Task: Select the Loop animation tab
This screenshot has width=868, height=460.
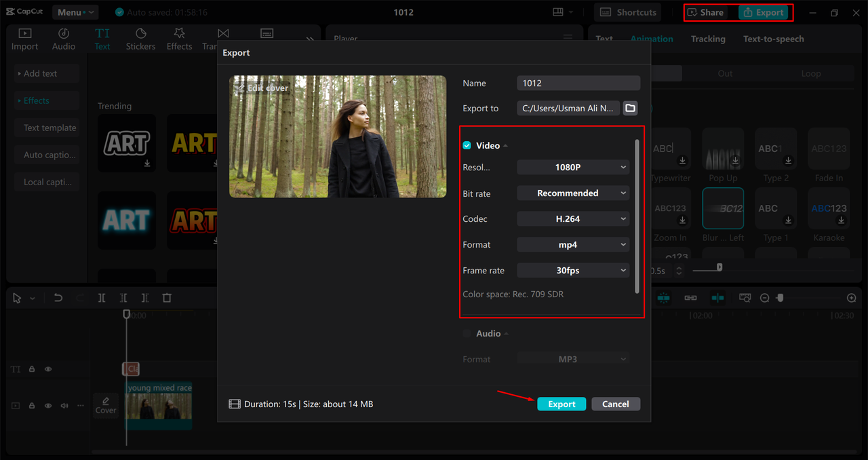Action: [810, 73]
